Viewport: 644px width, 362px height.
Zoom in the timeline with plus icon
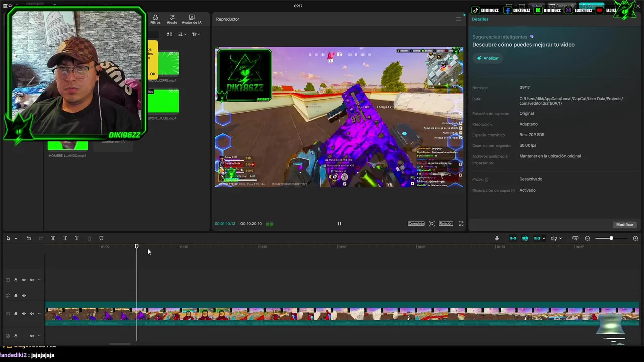point(635,238)
